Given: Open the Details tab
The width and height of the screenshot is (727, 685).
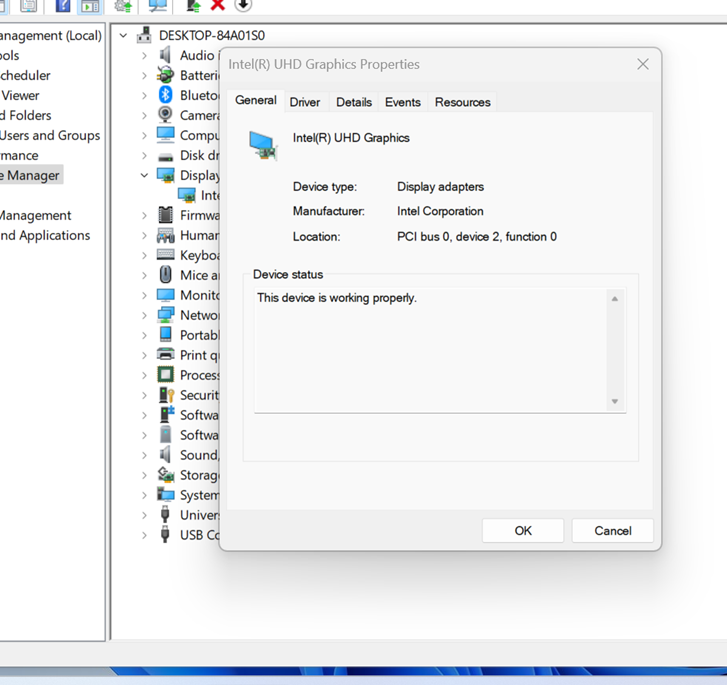Looking at the screenshot, I should click(x=353, y=102).
